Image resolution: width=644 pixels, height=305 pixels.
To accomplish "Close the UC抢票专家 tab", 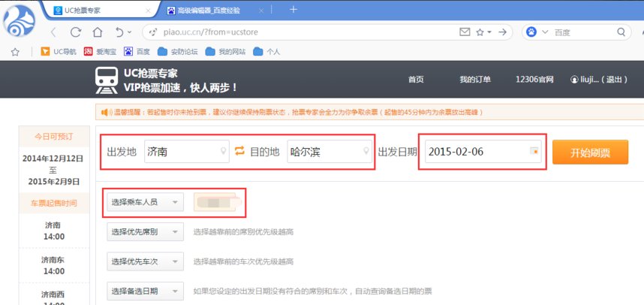I will tap(149, 11).
